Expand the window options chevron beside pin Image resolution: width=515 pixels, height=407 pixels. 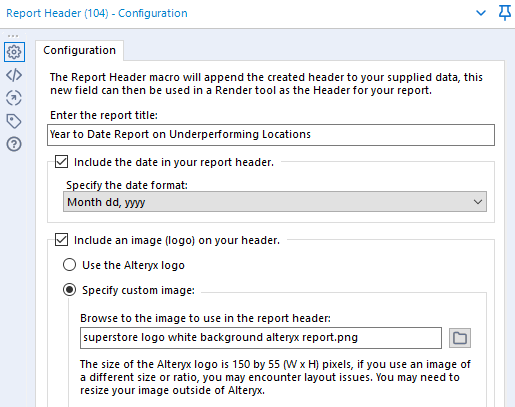coord(481,13)
